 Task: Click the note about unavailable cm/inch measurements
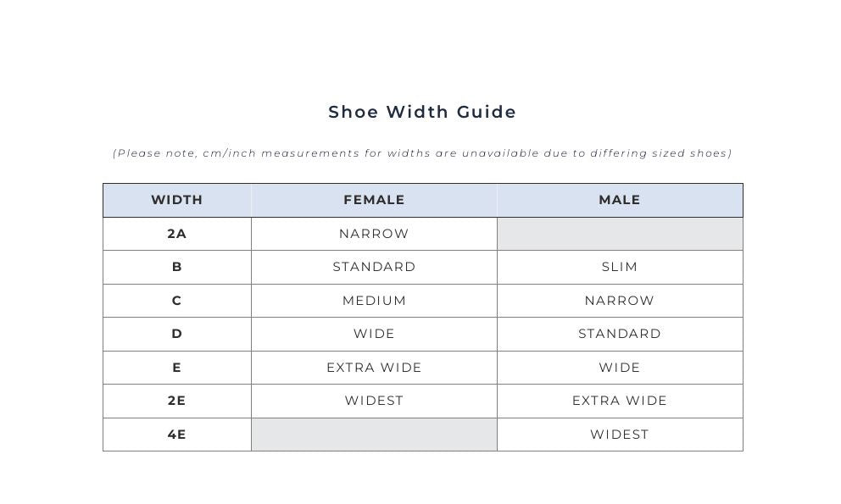[x=422, y=153]
